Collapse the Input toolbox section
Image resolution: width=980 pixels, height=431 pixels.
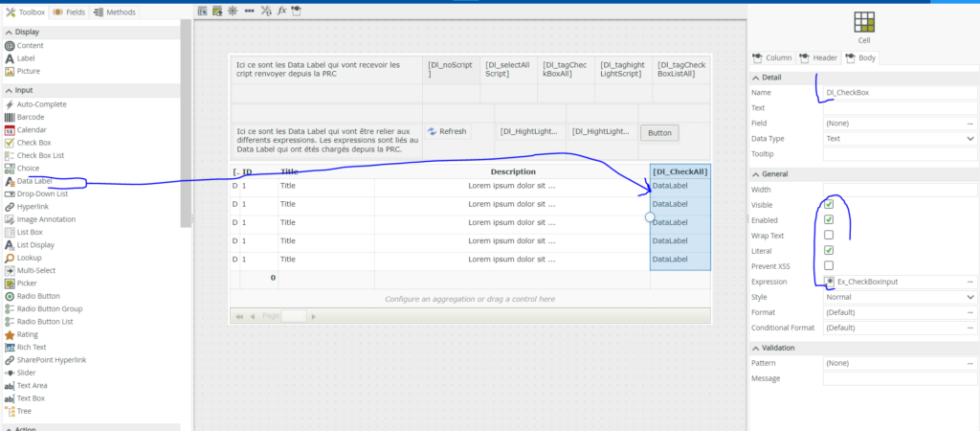[9, 91]
